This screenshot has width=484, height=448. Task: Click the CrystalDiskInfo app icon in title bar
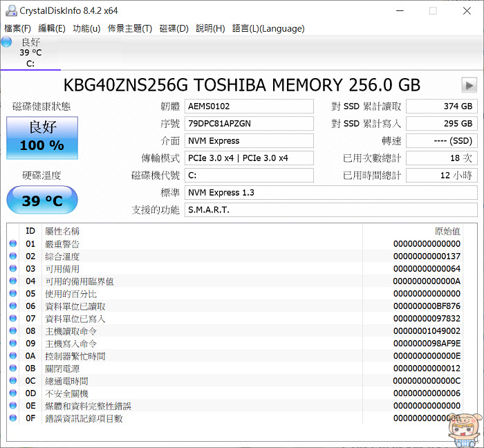pos(11,10)
